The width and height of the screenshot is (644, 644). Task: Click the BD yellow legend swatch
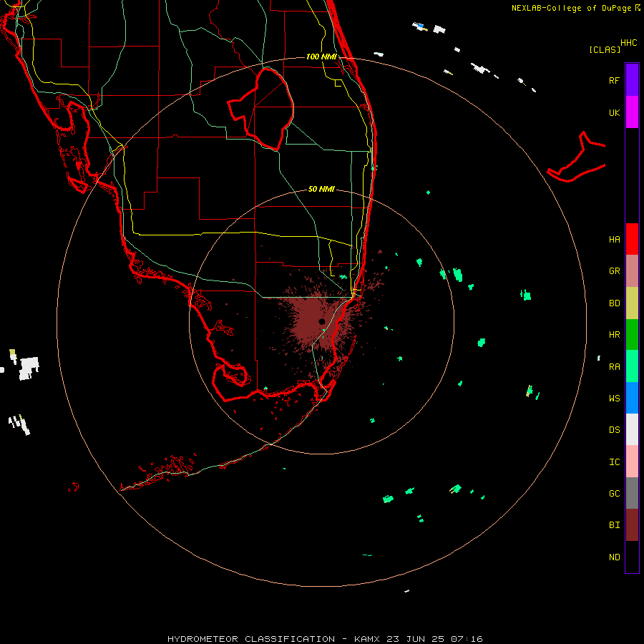pyautogui.click(x=632, y=303)
